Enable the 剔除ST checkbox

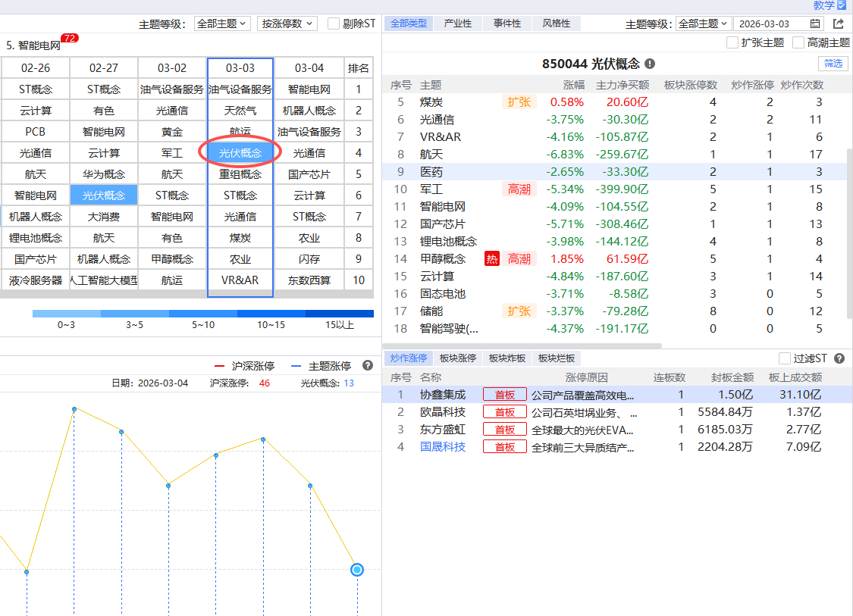(334, 23)
